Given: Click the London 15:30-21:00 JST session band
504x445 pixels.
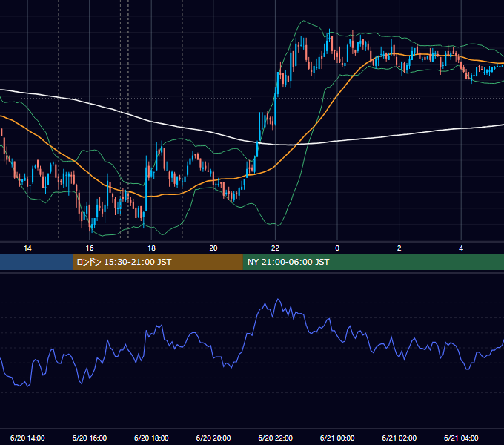Looking at the screenshot, I should [157, 262].
